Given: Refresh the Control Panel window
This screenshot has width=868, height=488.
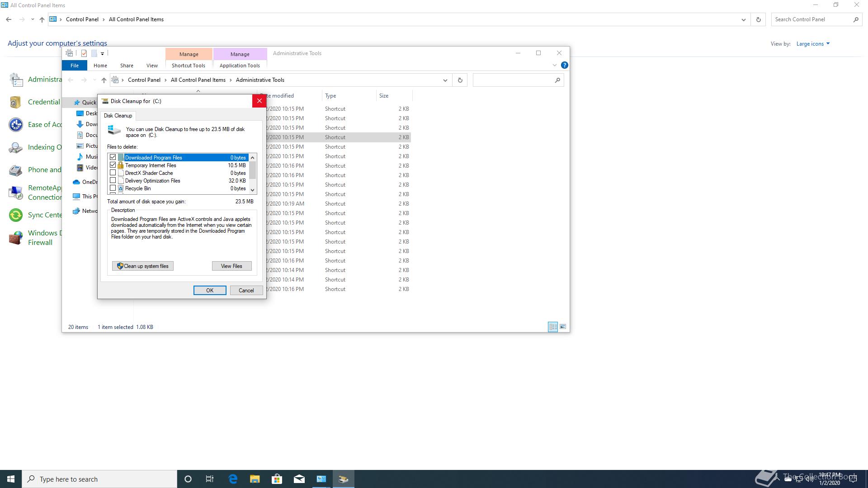Looking at the screenshot, I should pos(759,19).
